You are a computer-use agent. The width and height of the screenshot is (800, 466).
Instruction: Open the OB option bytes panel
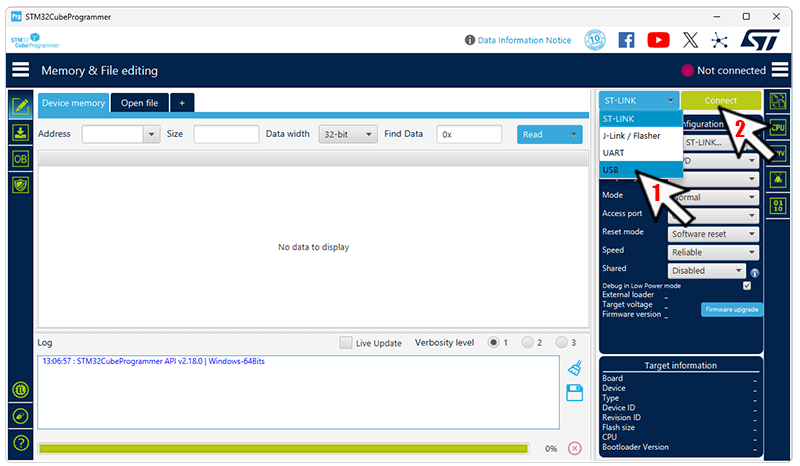coord(20,159)
